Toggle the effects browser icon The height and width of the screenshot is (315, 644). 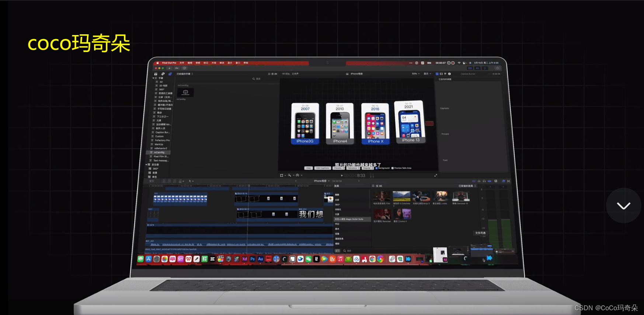[x=503, y=181]
